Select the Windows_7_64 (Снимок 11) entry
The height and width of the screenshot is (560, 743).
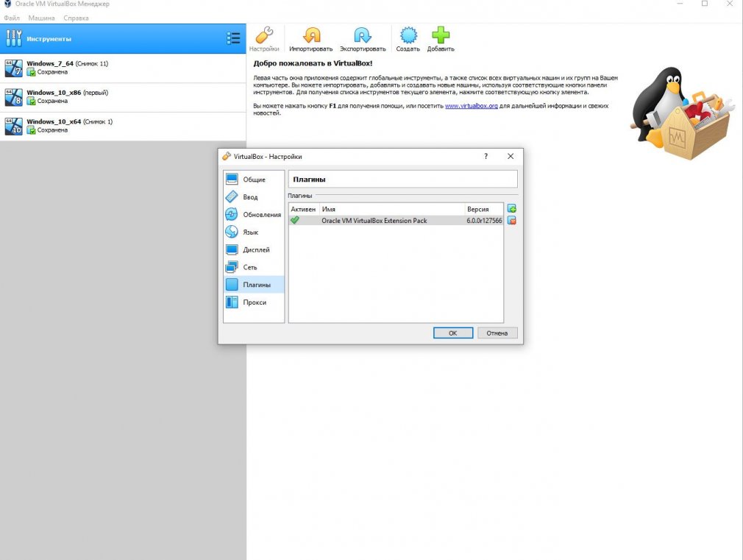[x=123, y=68]
